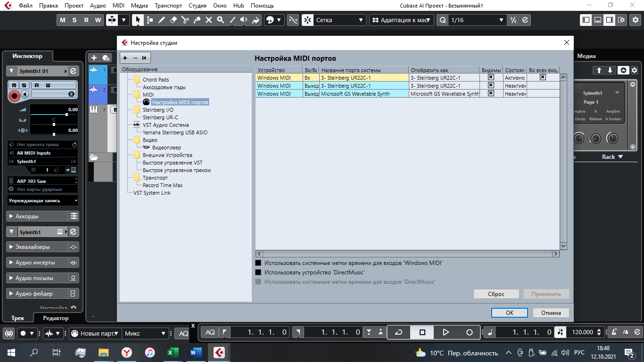This screenshot has width=644, height=362.
Task: Select the Color paint bucket tool
Action: point(256,20)
